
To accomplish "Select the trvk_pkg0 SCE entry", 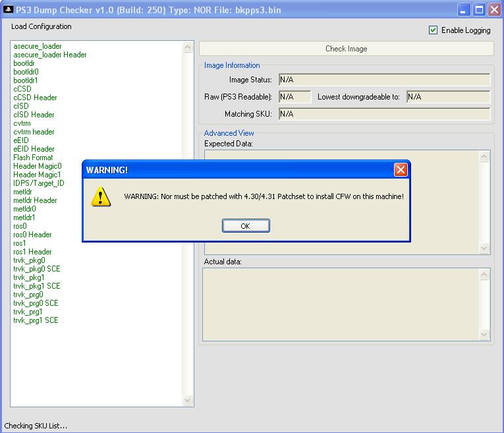I will (37, 269).
